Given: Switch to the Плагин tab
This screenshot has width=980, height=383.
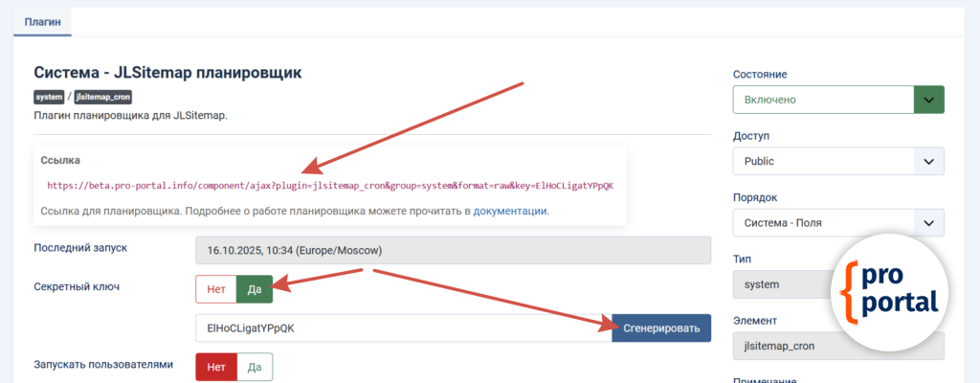Looking at the screenshot, I should click(42, 21).
